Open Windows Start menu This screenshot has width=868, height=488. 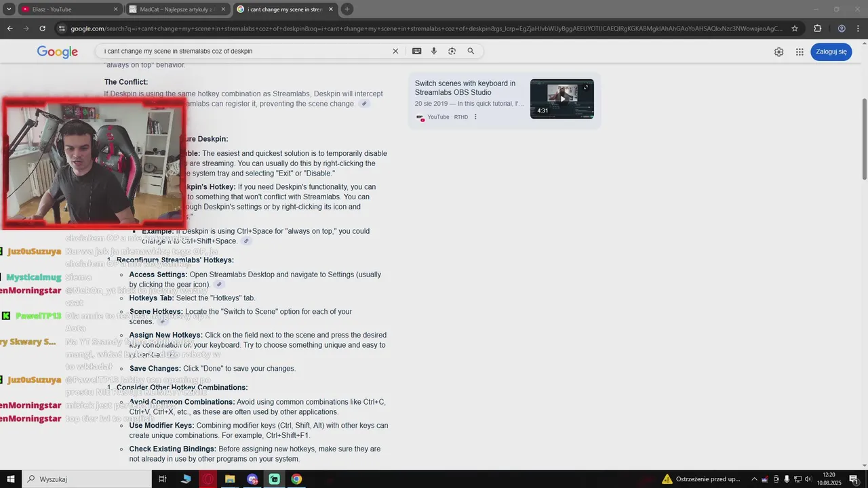pyautogui.click(x=11, y=479)
